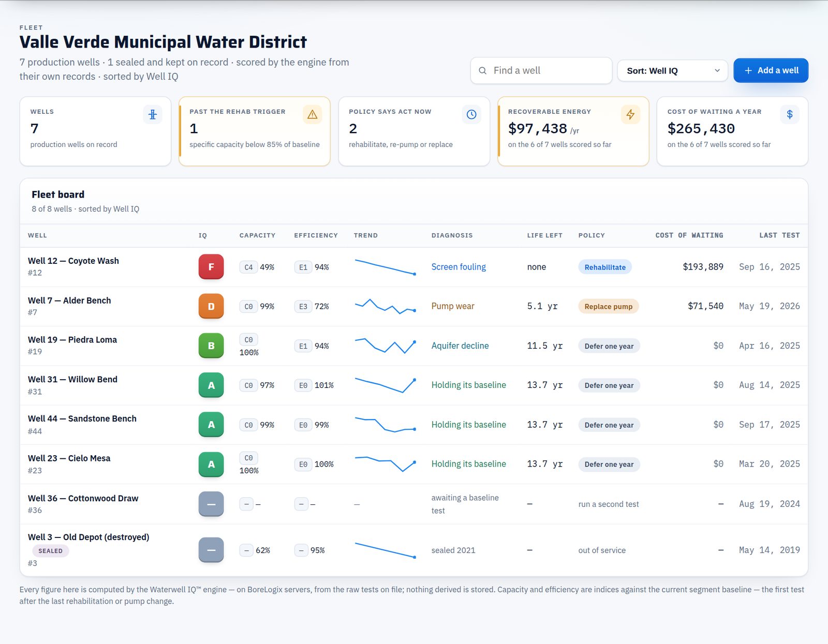Image resolution: width=828 pixels, height=644 pixels.
Task: Open Well 36 — Cottonwood Draw
Action: [x=83, y=498]
